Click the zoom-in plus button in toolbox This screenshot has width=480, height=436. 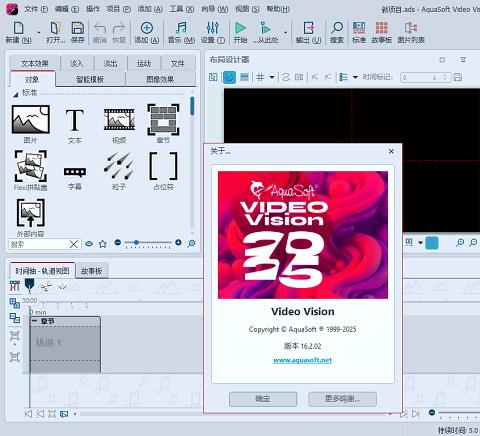click(x=178, y=243)
